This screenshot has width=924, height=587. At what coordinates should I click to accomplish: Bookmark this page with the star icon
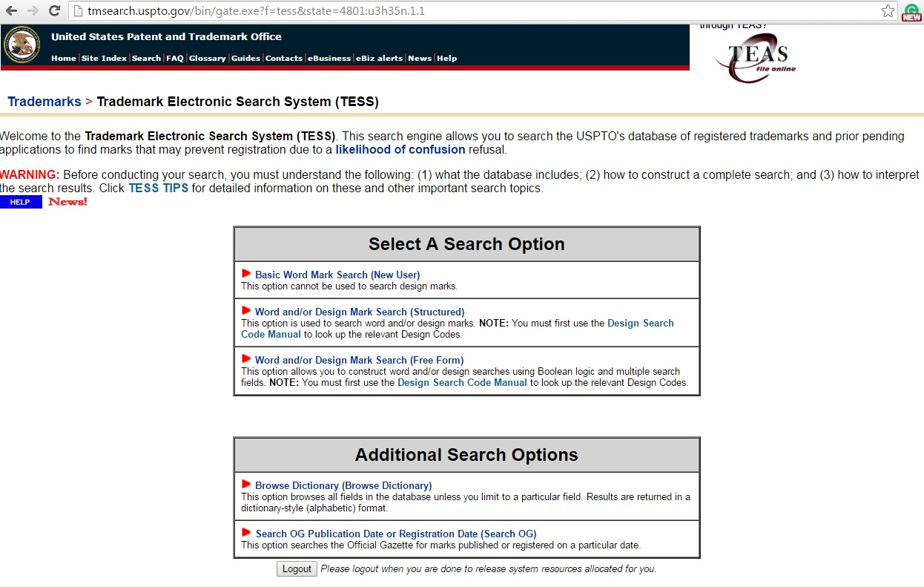888,11
